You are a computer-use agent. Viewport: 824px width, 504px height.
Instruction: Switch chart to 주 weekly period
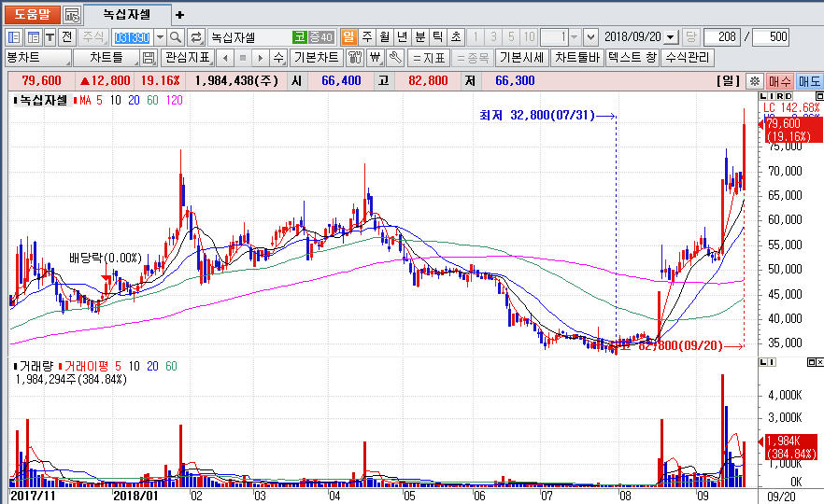pos(366,37)
